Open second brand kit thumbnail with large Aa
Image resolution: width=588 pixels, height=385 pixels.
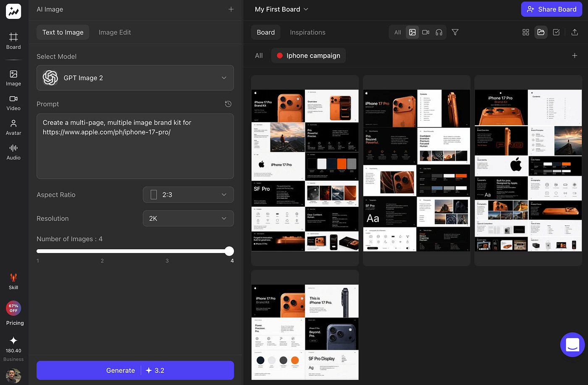417,170
